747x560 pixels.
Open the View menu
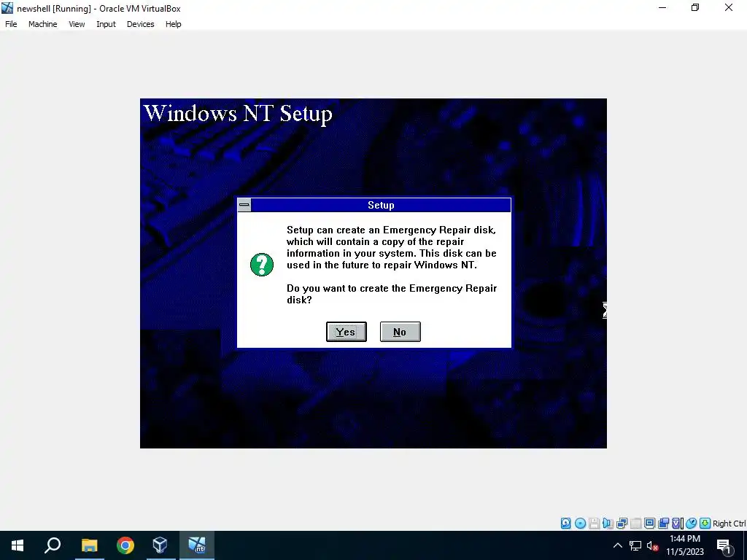[x=77, y=24]
